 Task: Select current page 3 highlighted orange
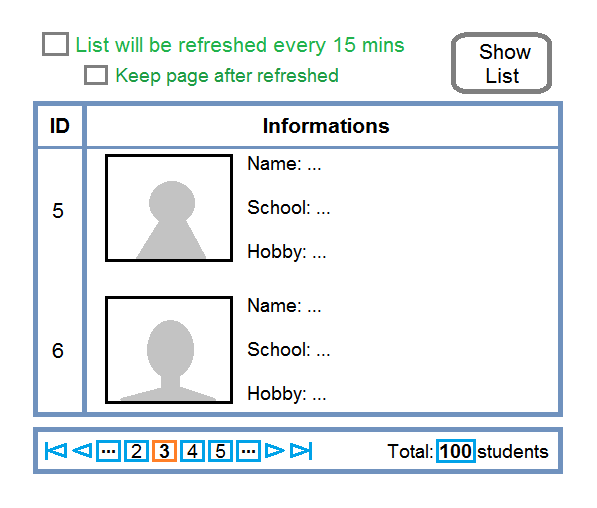(x=164, y=451)
